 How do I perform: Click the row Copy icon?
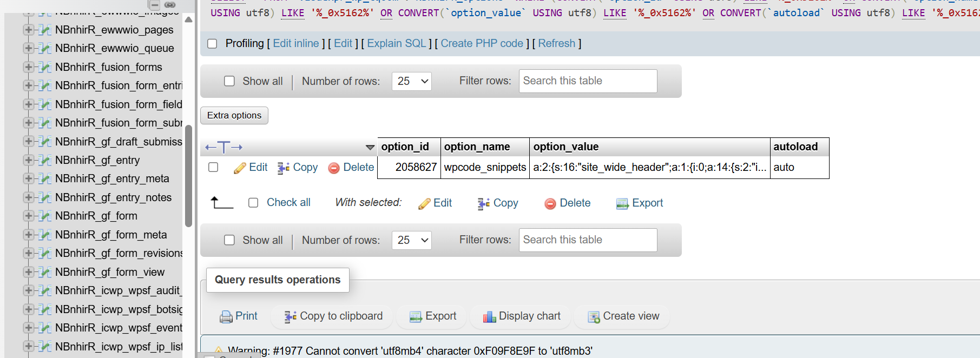click(x=284, y=168)
